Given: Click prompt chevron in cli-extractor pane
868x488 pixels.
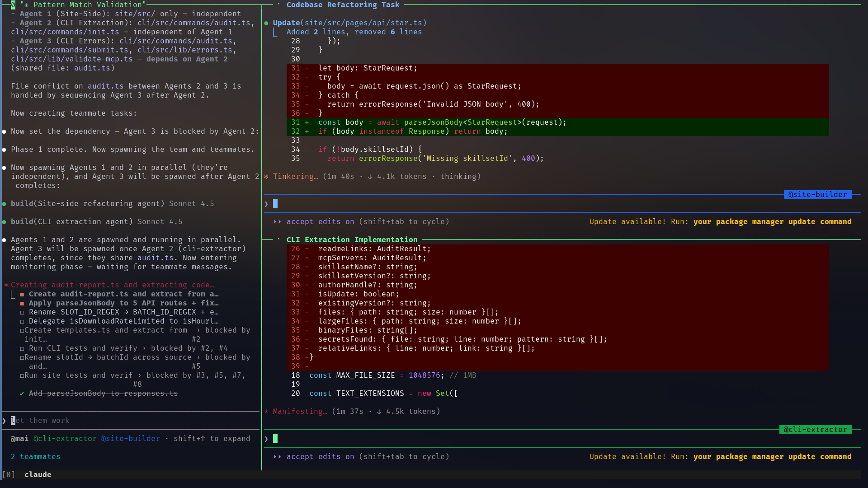Looking at the screenshot, I should click(266, 439).
